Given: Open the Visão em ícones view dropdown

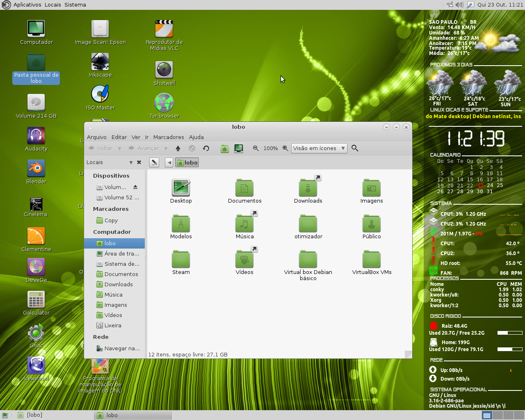Looking at the screenshot, I should tap(319, 148).
